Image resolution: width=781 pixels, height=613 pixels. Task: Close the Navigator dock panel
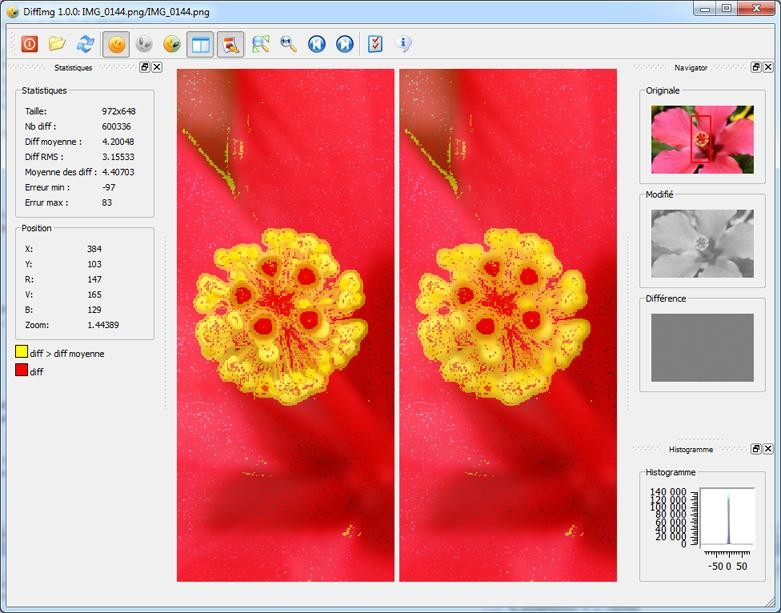[767, 67]
